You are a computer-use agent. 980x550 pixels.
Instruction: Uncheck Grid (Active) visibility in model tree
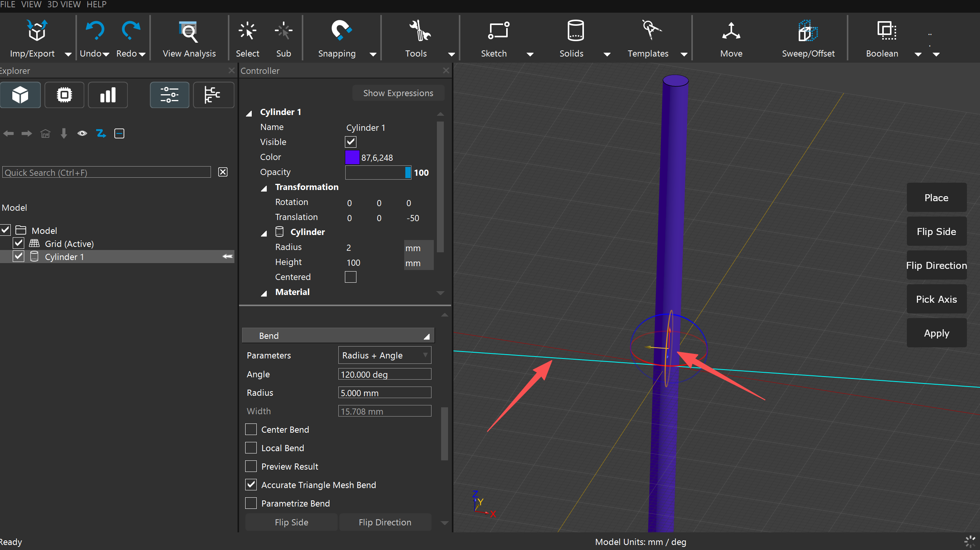click(x=18, y=243)
